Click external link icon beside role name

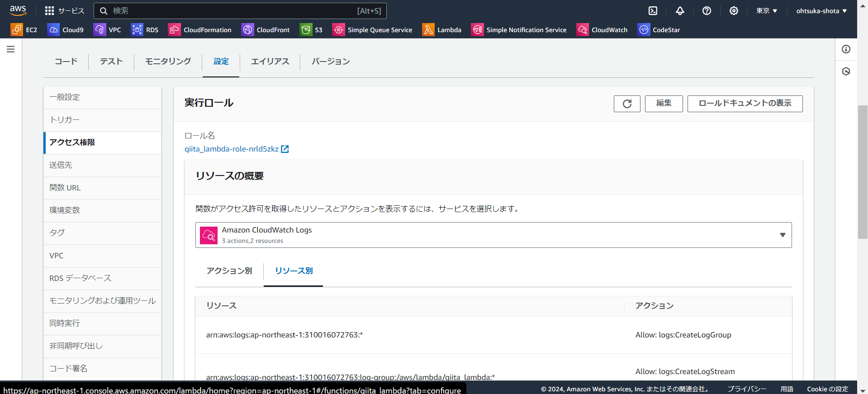(285, 149)
